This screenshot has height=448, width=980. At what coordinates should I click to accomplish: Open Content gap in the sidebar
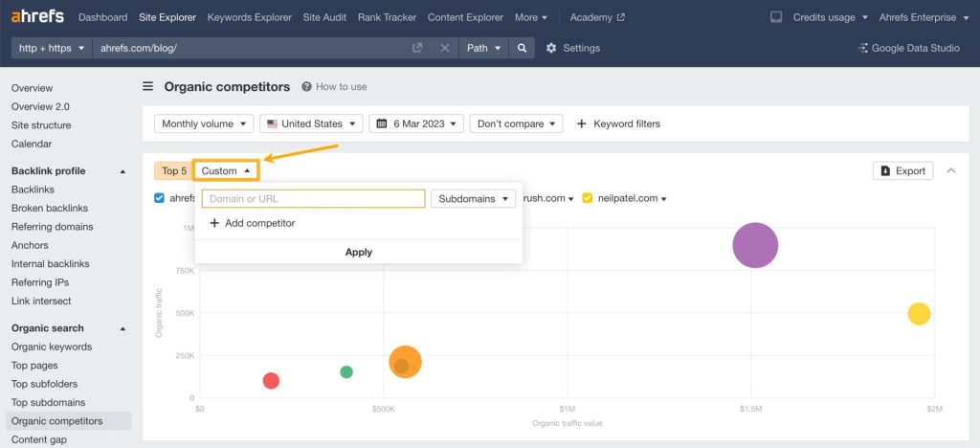tap(38, 440)
